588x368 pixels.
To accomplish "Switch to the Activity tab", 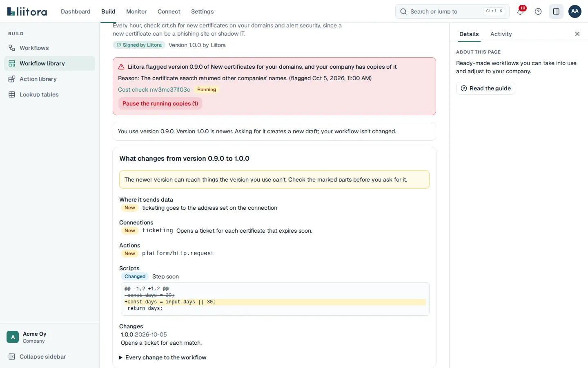I will [x=501, y=34].
